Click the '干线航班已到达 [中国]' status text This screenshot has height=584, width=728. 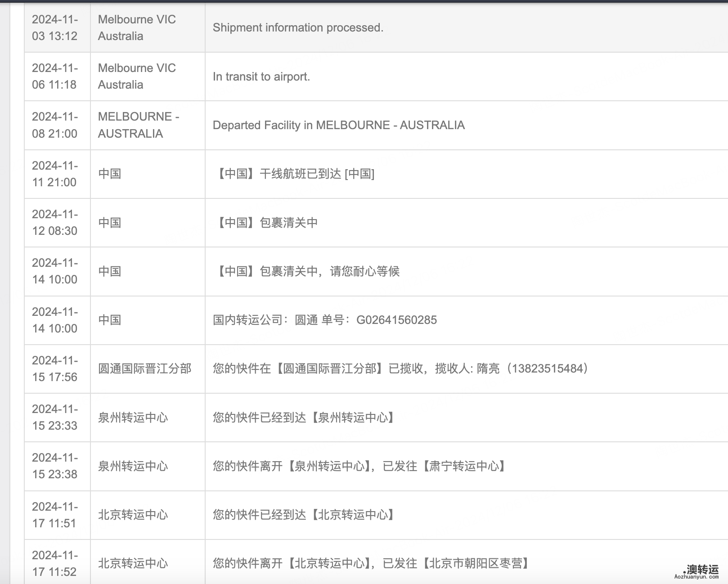coord(317,174)
